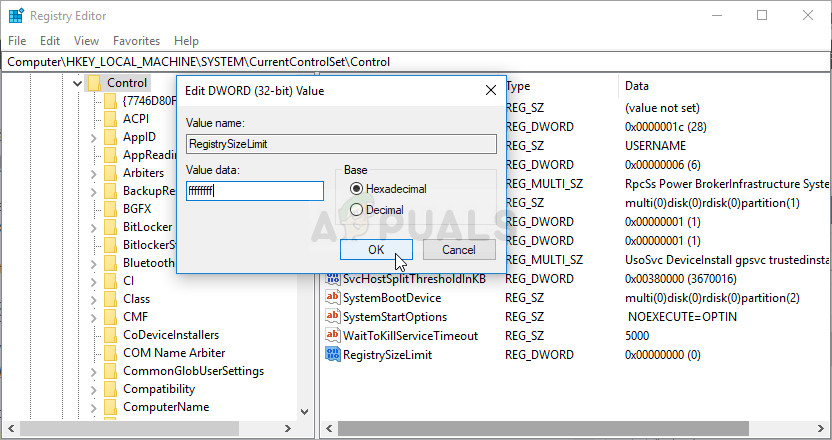Cancel the Edit DWORD dialog
This screenshot has width=832, height=440.
click(x=459, y=249)
